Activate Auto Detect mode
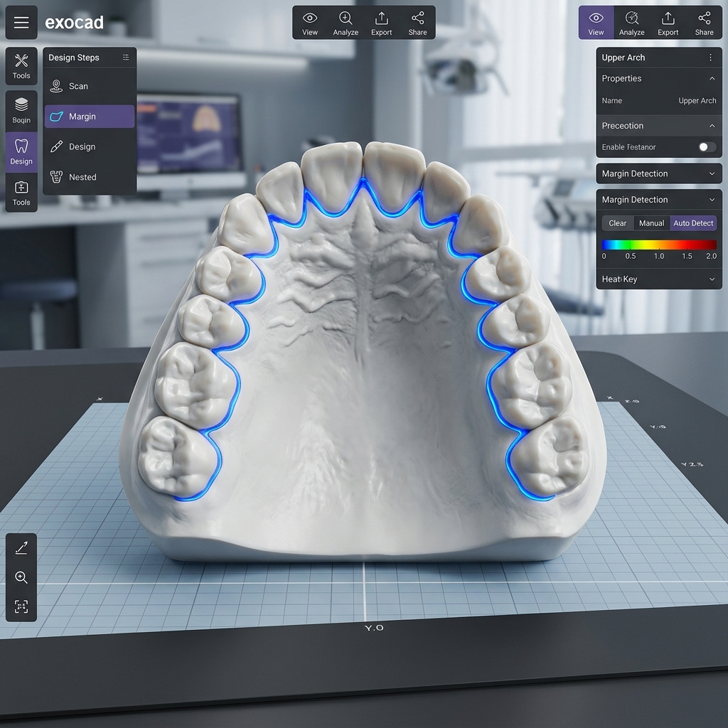 pyautogui.click(x=692, y=223)
